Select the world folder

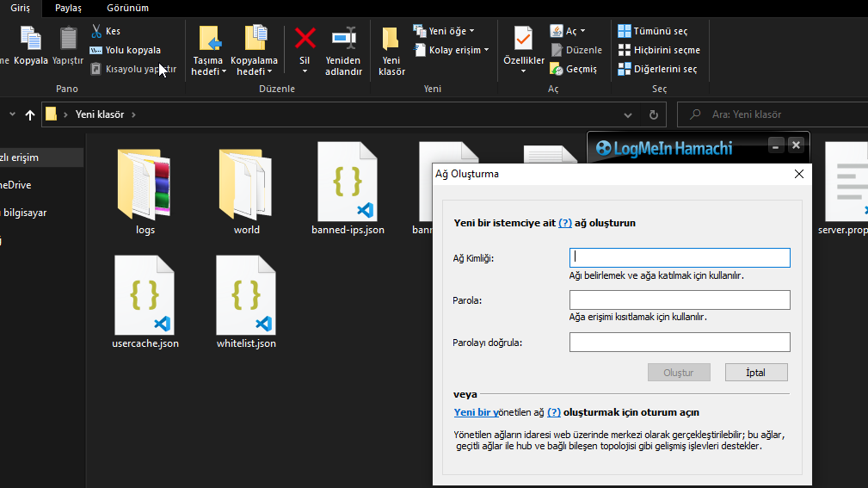(246, 190)
